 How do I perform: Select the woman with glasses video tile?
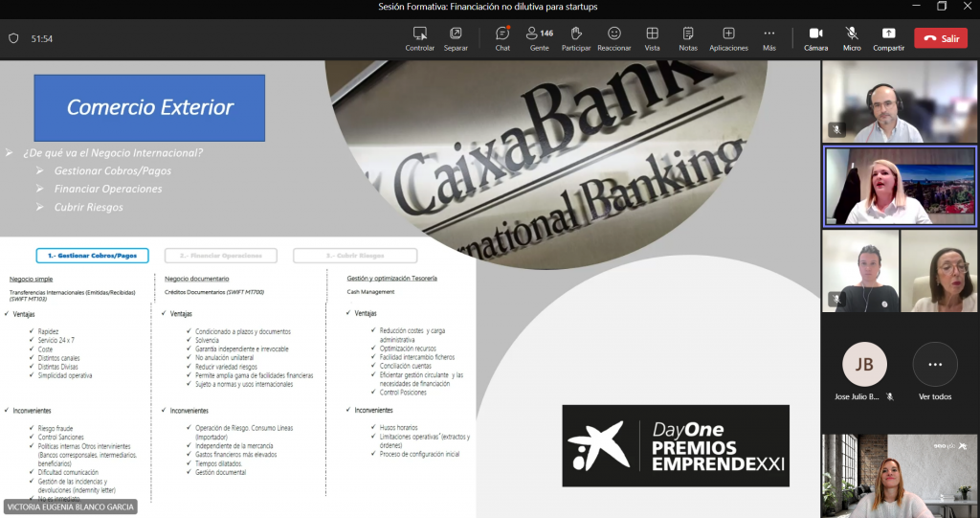[x=940, y=271]
